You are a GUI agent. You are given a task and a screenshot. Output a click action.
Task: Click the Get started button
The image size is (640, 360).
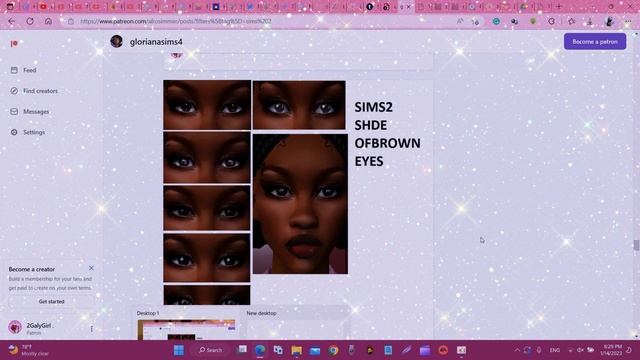[x=51, y=301]
